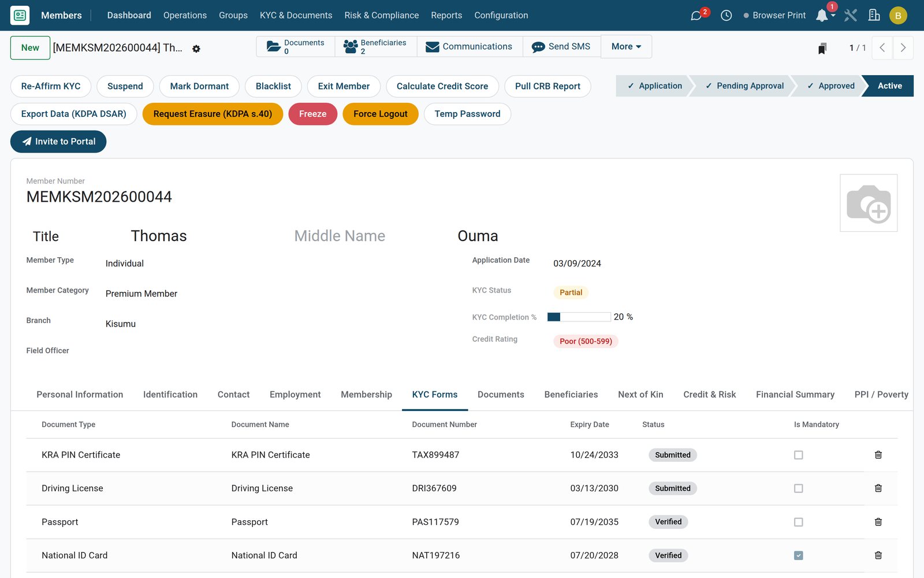Image resolution: width=924 pixels, height=578 pixels.
Task: Click the Freeze button
Action: [x=312, y=114]
